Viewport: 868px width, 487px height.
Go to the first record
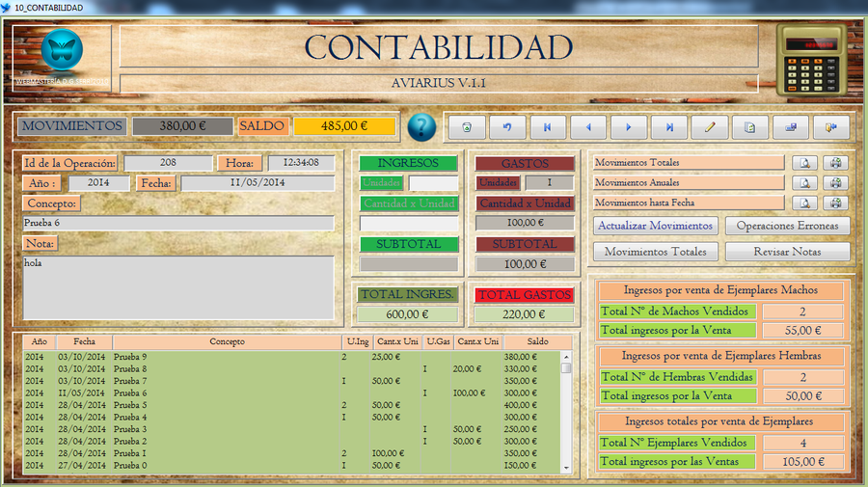(x=548, y=126)
